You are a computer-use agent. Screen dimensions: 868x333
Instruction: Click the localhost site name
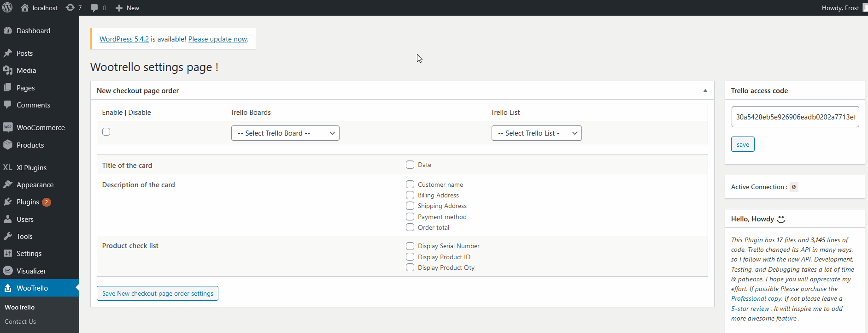(x=45, y=8)
